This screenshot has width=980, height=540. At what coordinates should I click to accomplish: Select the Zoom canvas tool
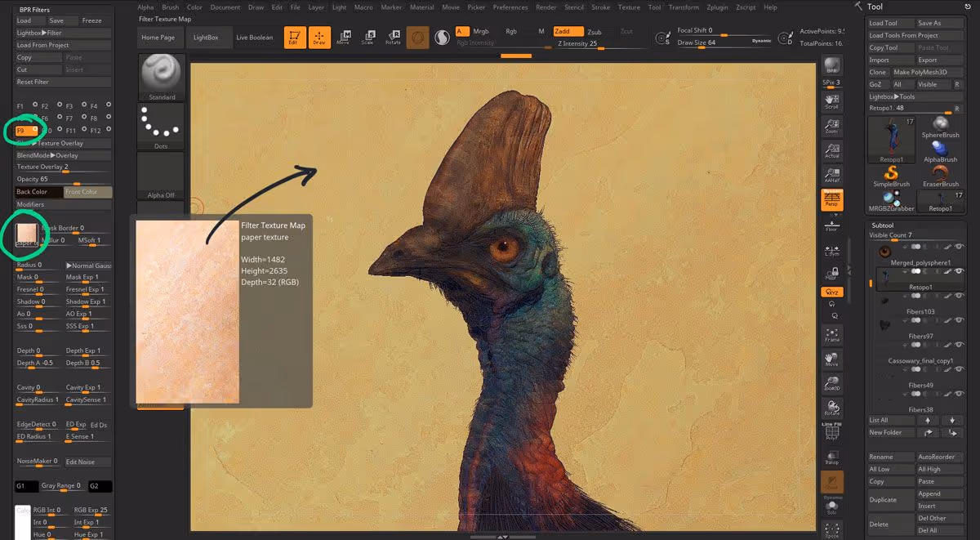(831, 125)
